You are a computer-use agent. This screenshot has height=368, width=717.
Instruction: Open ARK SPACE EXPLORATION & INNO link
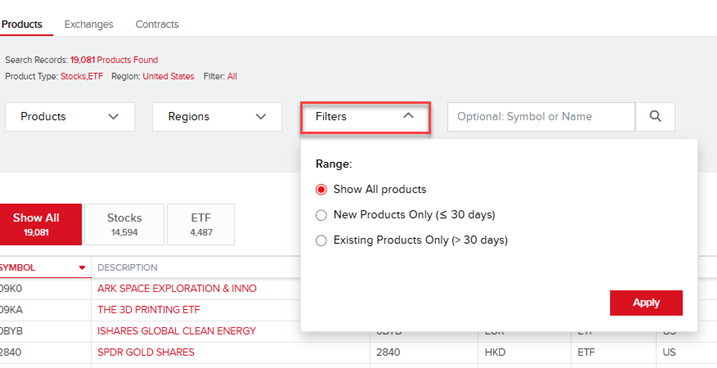tap(177, 288)
